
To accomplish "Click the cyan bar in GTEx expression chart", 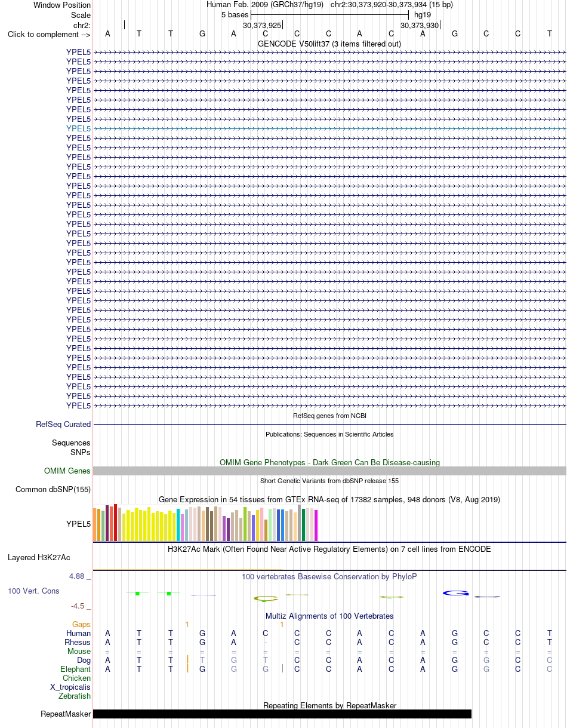I will 178,525.
